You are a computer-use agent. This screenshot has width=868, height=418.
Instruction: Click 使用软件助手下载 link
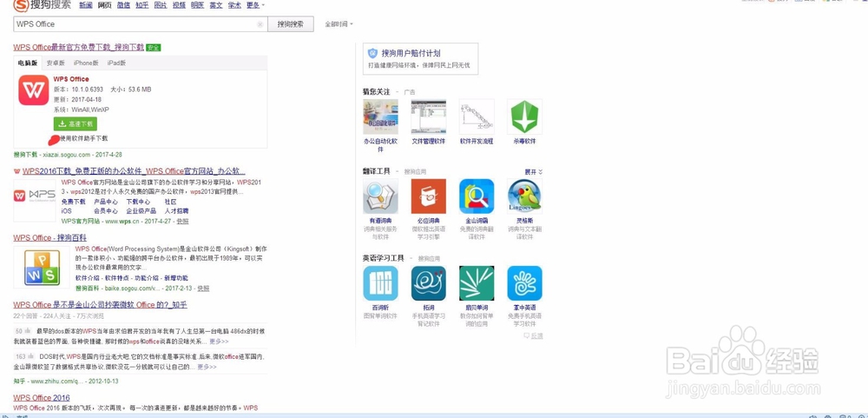click(x=84, y=138)
